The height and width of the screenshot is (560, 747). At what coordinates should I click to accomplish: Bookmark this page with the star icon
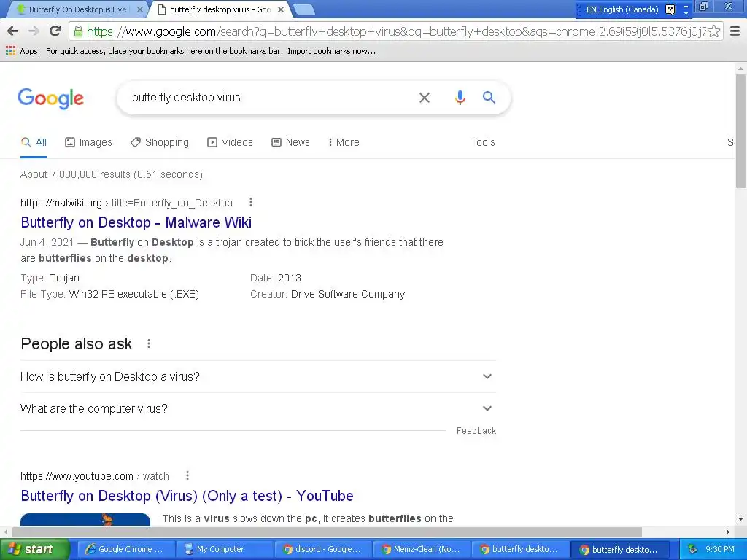pos(713,31)
